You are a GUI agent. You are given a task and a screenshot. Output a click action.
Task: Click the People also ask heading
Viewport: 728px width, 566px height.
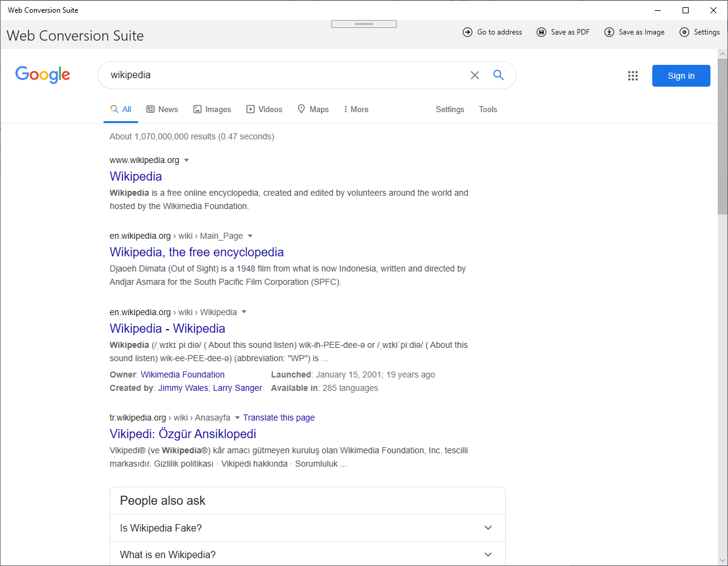162,501
